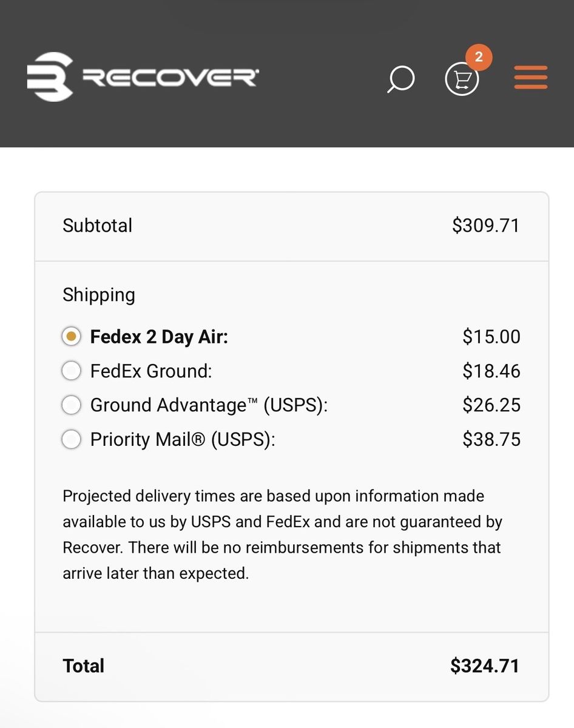Click the $26.25 shipping price
574x728 pixels.
pos(491,405)
